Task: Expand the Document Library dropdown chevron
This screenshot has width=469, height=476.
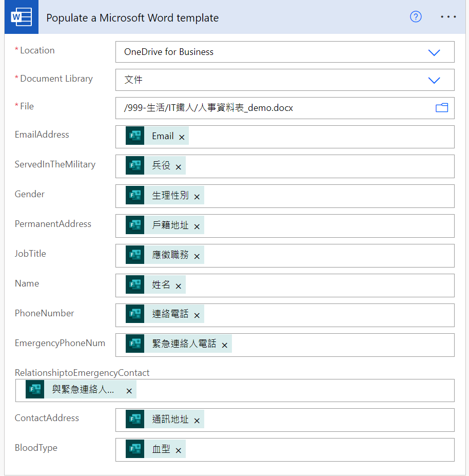Action: coord(434,81)
